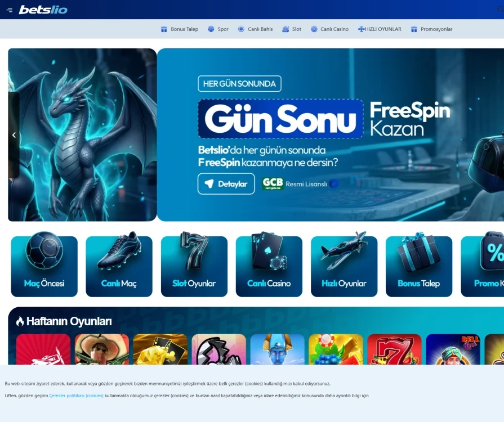
Task: Open the red airplane game thumbnail
Action: (43, 349)
